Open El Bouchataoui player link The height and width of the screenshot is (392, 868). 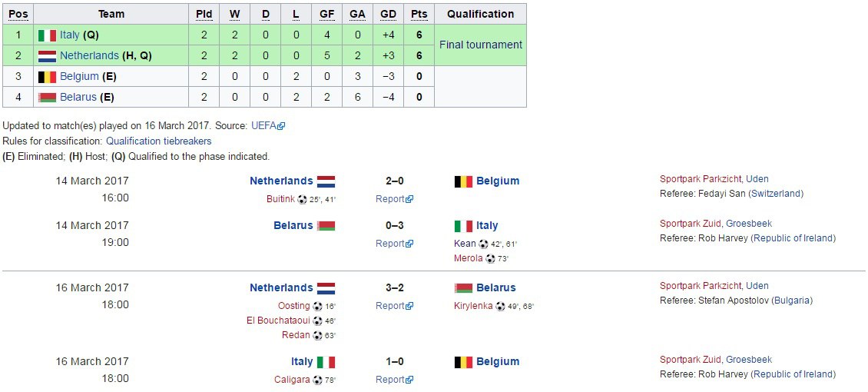click(x=278, y=320)
